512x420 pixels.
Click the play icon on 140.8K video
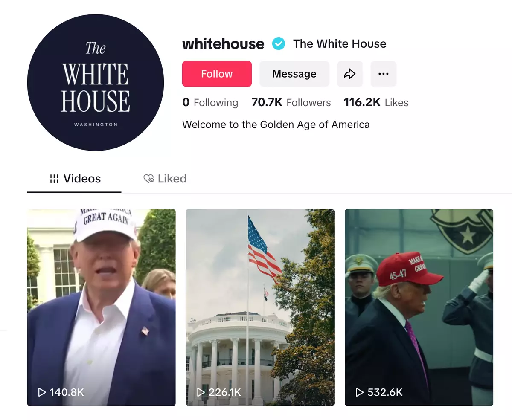click(42, 392)
